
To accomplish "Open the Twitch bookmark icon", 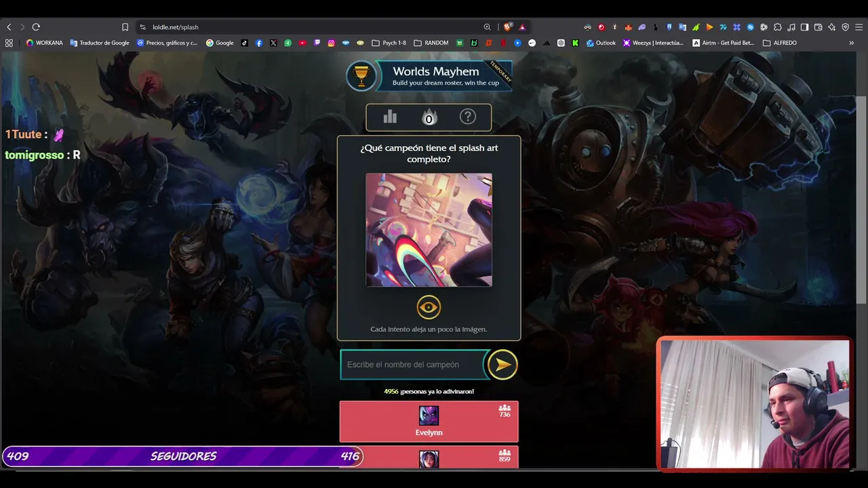I will 317,43.
